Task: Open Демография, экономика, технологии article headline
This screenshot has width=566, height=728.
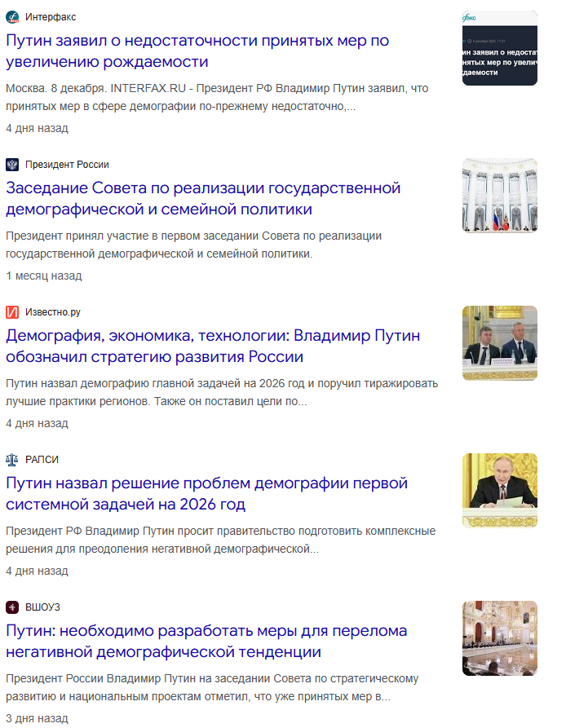Action: (x=213, y=346)
